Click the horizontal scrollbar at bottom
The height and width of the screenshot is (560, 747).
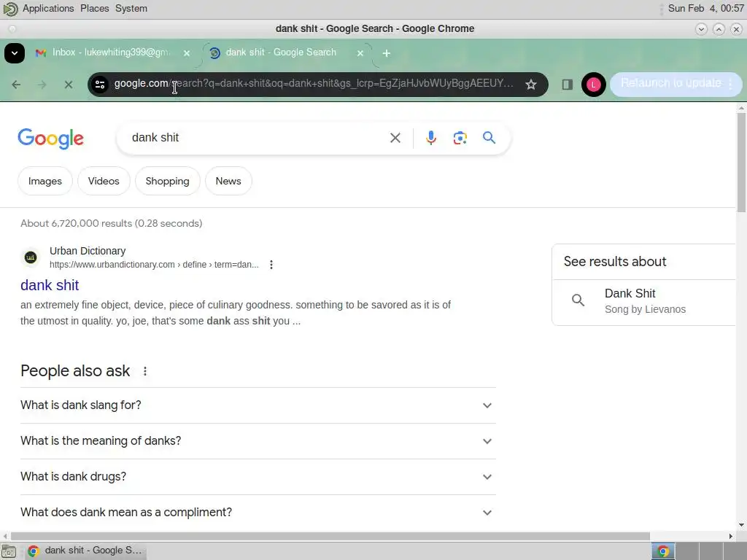point(330,536)
